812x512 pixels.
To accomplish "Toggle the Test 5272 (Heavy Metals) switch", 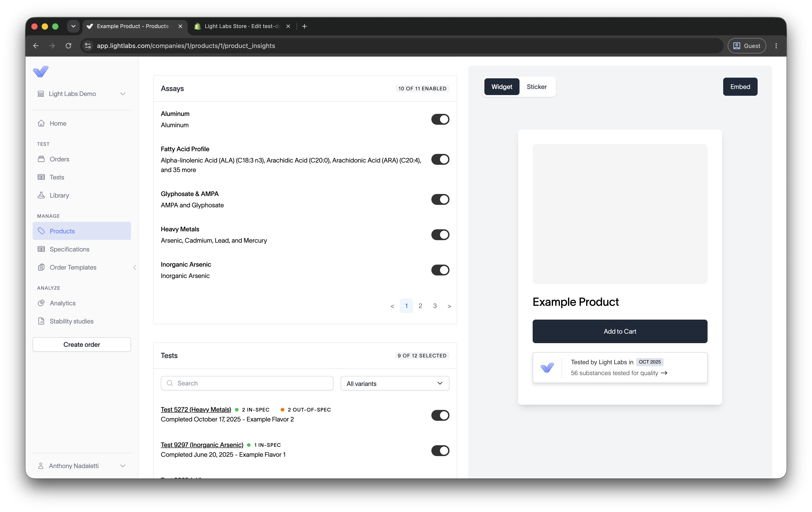I will [x=440, y=415].
